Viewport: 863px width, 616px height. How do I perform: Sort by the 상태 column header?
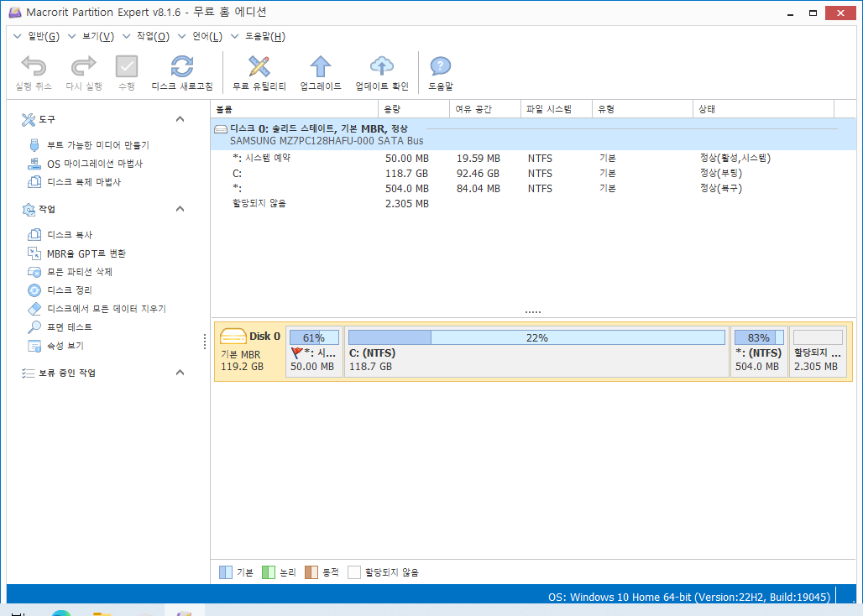click(763, 109)
